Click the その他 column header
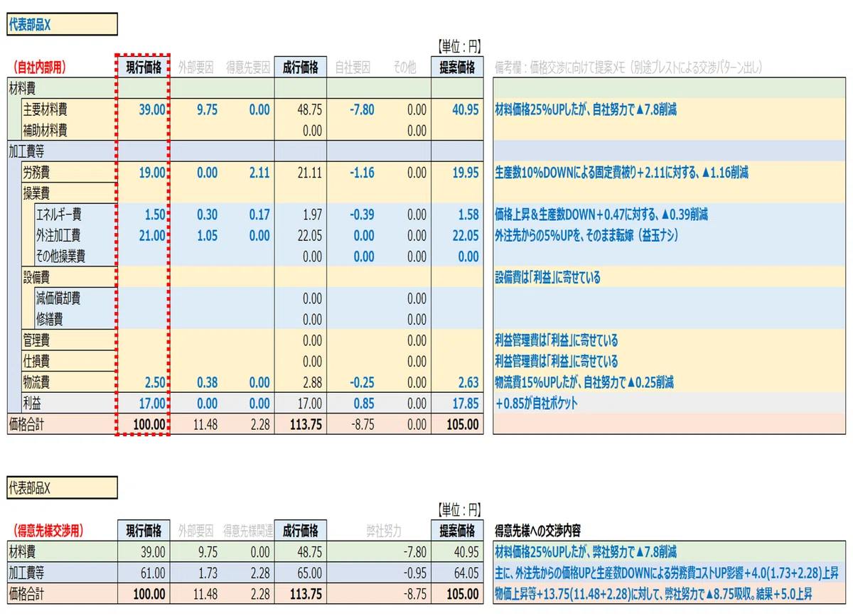 click(x=404, y=67)
